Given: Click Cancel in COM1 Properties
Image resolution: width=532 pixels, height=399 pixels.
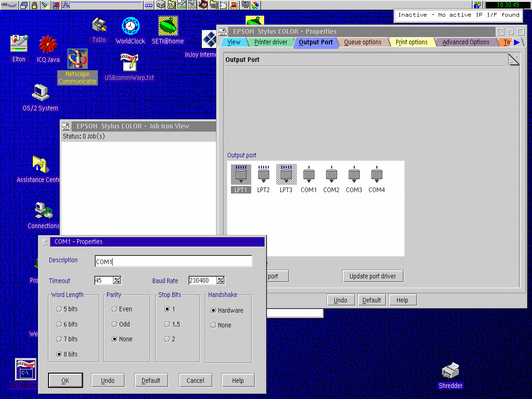Looking at the screenshot, I should 195,381.
